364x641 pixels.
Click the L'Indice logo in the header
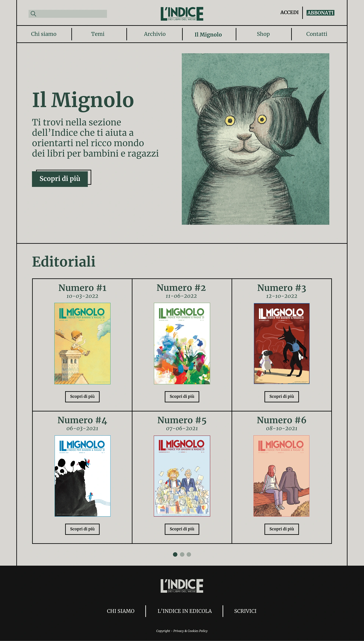[182, 14]
